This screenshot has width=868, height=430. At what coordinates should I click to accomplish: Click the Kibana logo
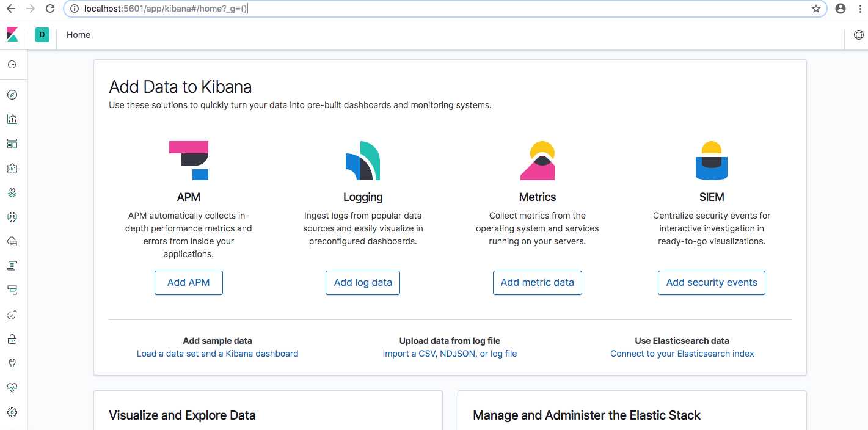tap(12, 35)
